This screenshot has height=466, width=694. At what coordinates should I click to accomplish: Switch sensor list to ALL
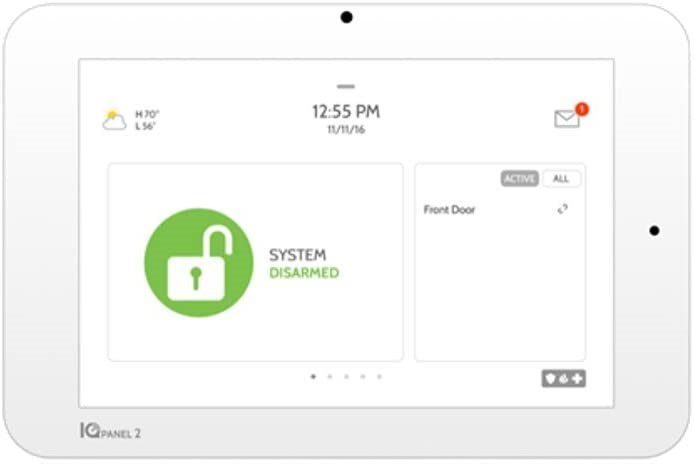coord(561,179)
